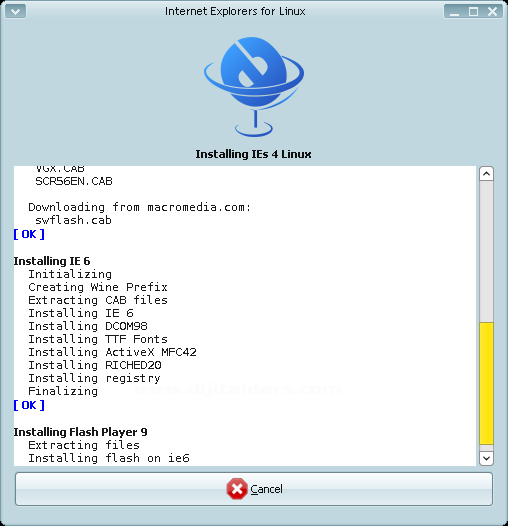Click the 'Installing IE 6' bold heading
508x526 pixels.
click(x=52, y=261)
